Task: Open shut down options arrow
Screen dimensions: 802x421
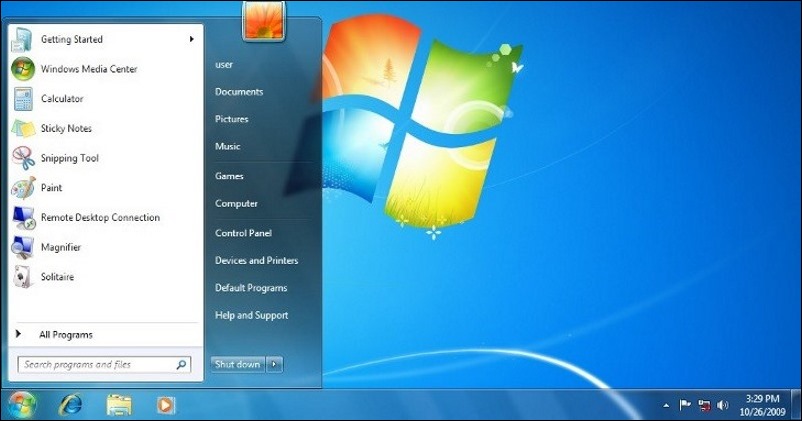Action: point(274,364)
